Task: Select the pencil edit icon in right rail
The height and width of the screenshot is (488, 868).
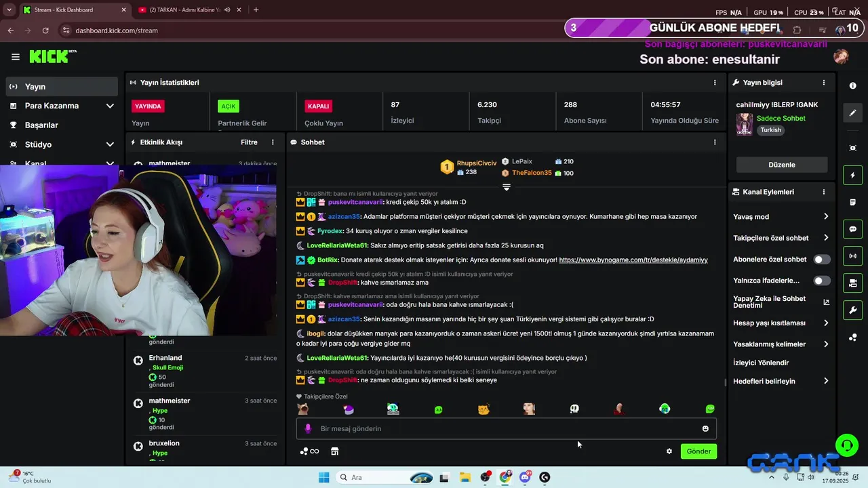Action: [x=853, y=113]
